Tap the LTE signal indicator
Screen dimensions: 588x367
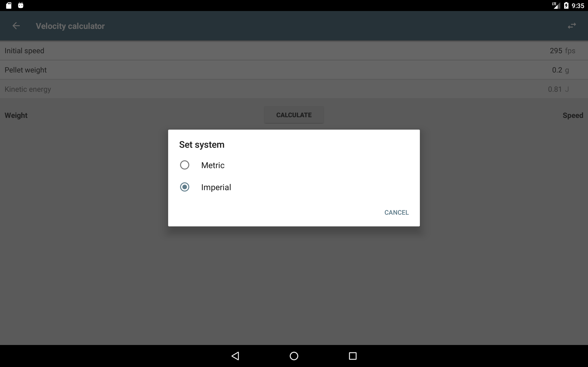pos(556,5)
